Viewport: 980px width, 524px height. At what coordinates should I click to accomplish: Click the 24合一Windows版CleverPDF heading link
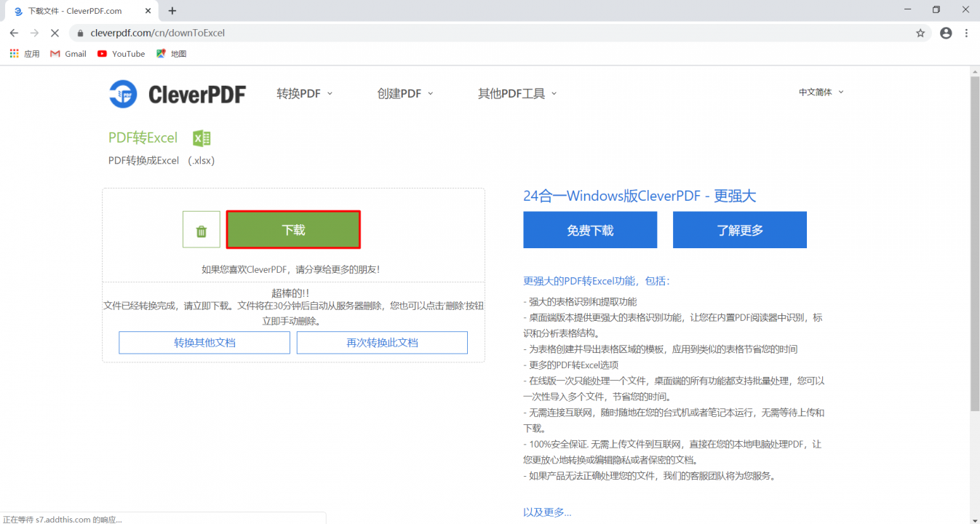pyautogui.click(x=640, y=196)
